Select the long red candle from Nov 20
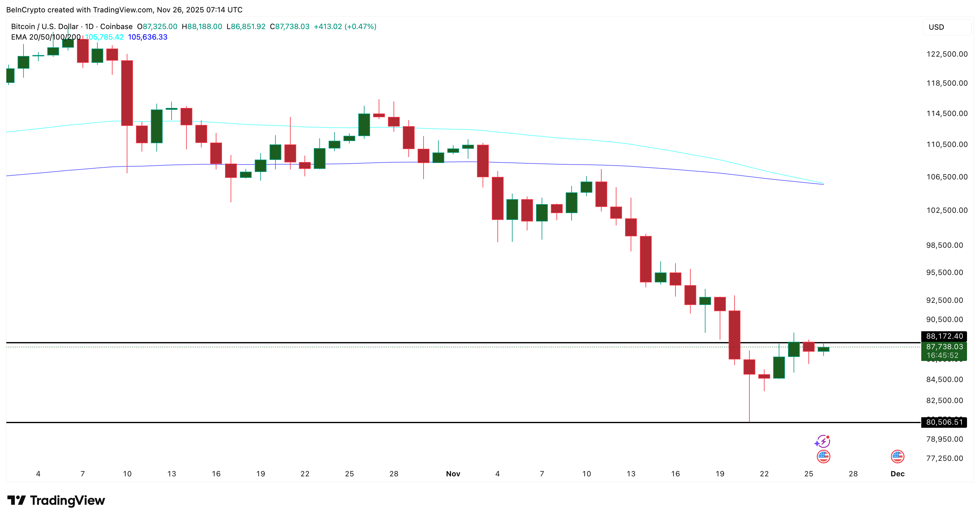The image size is (980, 519). [x=735, y=335]
